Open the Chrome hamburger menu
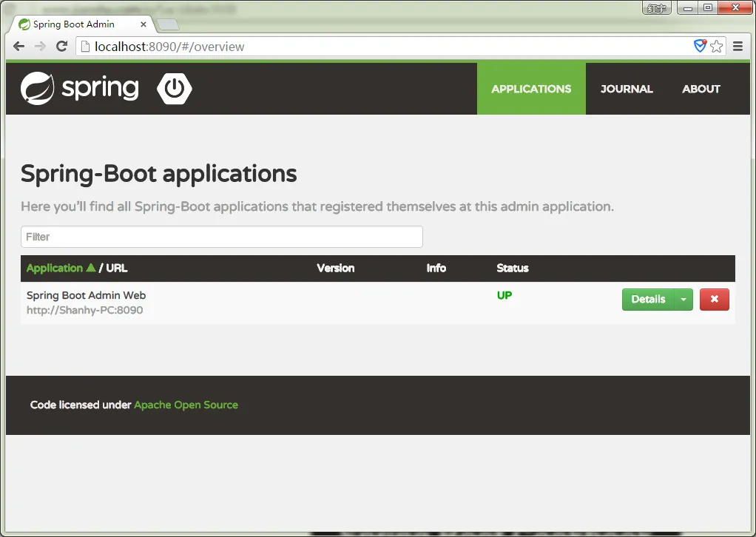 pyautogui.click(x=738, y=47)
